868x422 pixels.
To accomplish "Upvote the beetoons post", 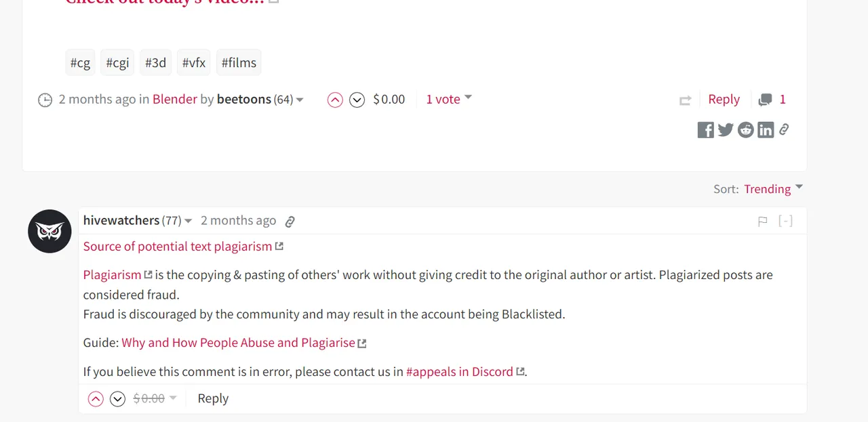I will (x=335, y=100).
